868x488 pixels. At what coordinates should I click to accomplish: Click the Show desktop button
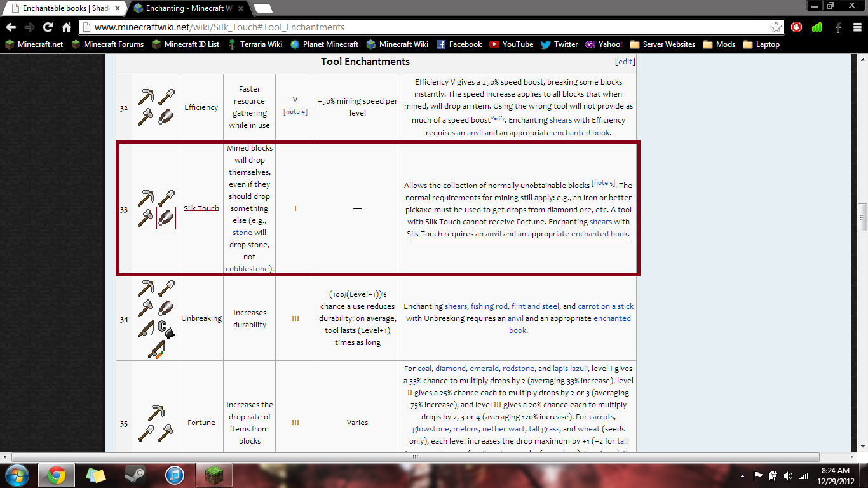tap(864, 475)
